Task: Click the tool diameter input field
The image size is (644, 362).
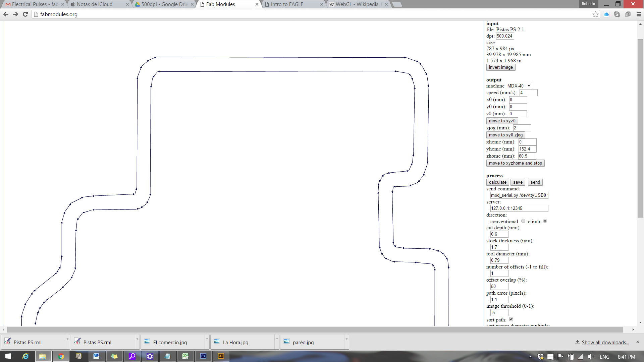Action: tap(499, 260)
